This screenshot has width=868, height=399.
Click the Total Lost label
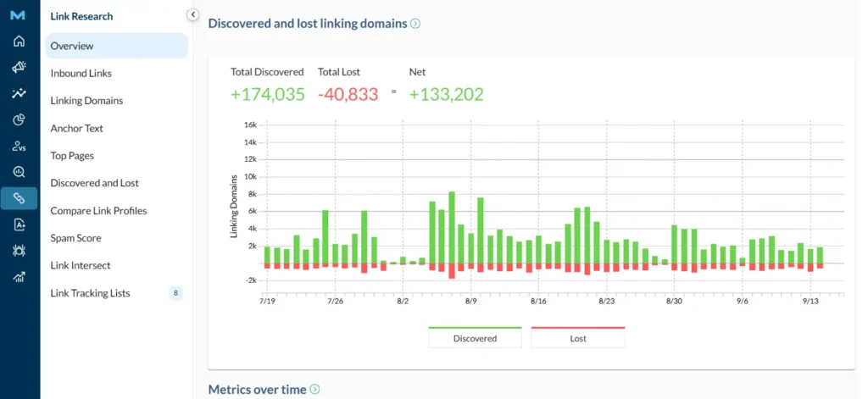[x=339, y=72]
